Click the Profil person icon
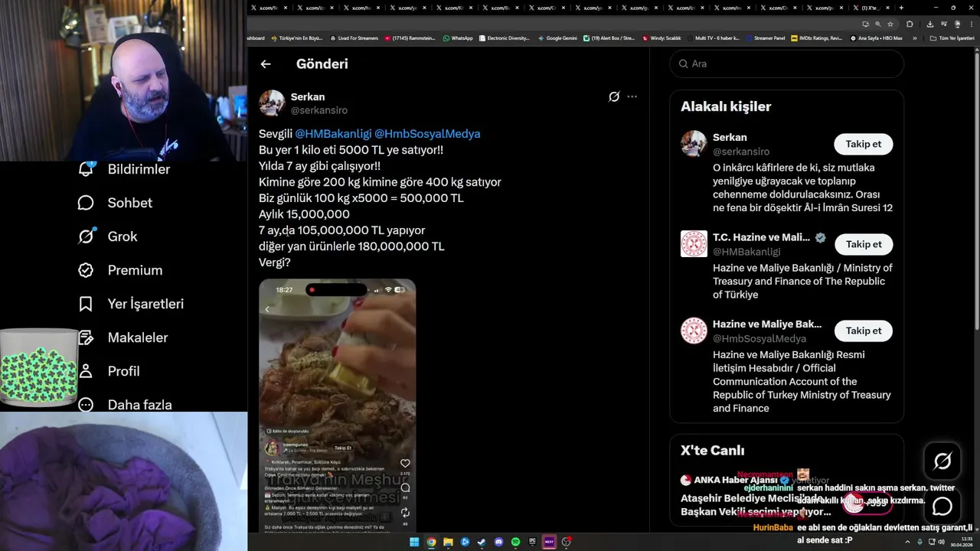Viewport: 980px width, 551px height. point(86,371)
